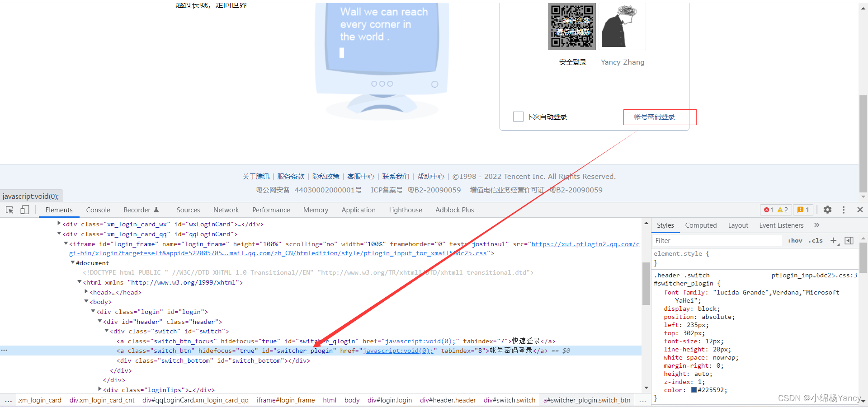Open the Layout tab in sidebar

click(x=738, y=225)
